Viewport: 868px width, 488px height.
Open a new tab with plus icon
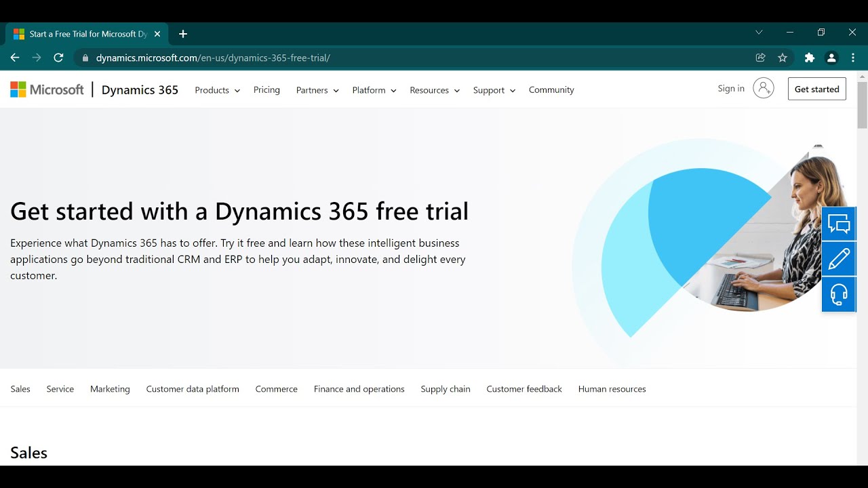[182, 34]
